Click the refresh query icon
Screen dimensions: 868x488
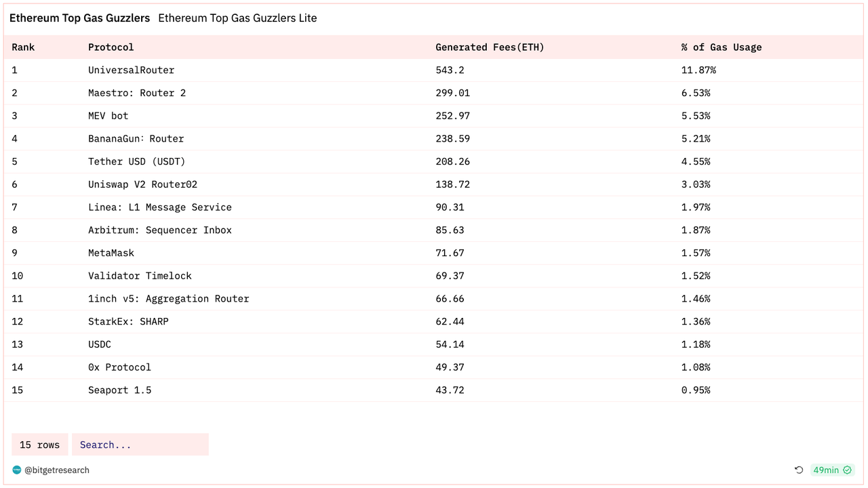coord(799,470)
